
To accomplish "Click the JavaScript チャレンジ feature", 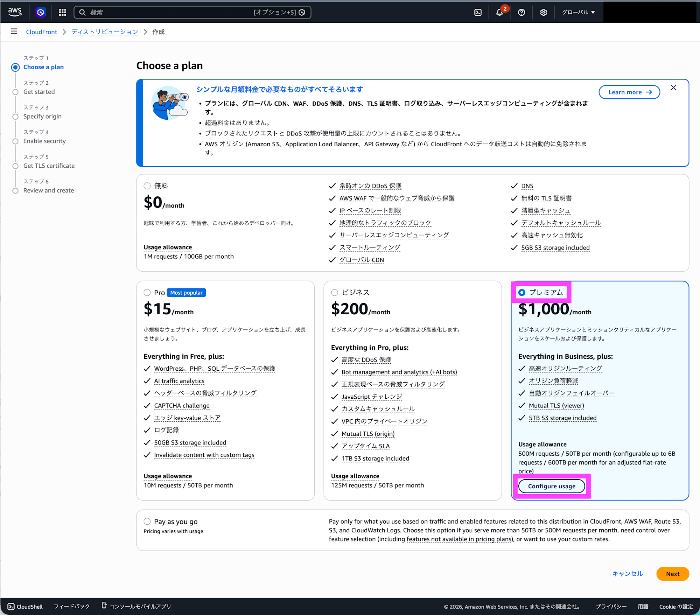I will click(x=372, y=397).
